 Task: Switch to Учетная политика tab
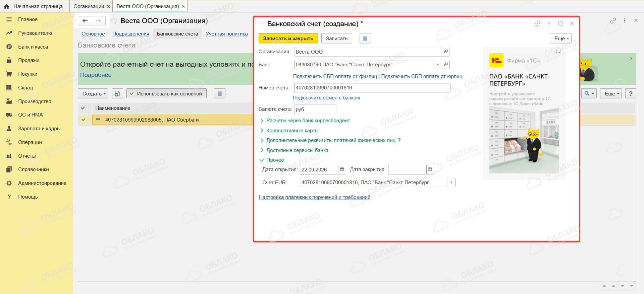pyautogui.click(x=227, y=34)
